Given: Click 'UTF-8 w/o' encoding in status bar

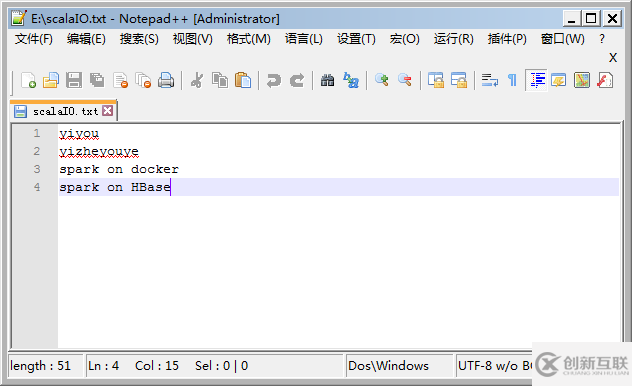Looking at the screenshot, I should [x=488, y=366].
